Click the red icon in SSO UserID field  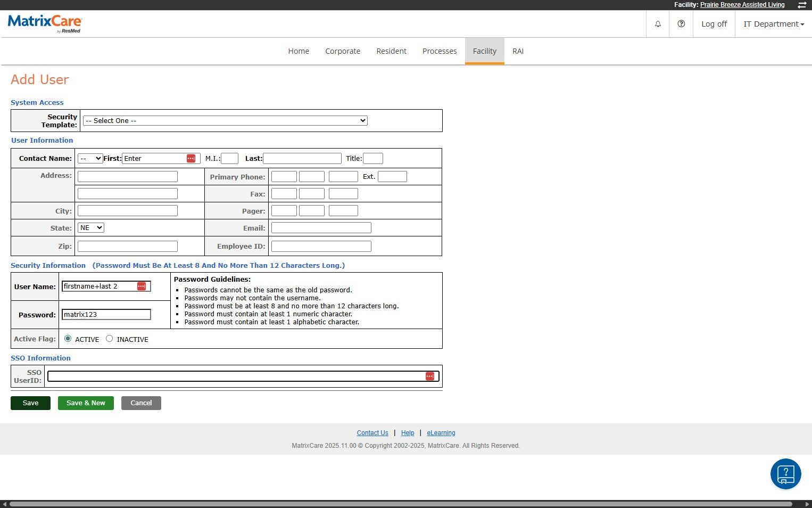pos(430,376)
